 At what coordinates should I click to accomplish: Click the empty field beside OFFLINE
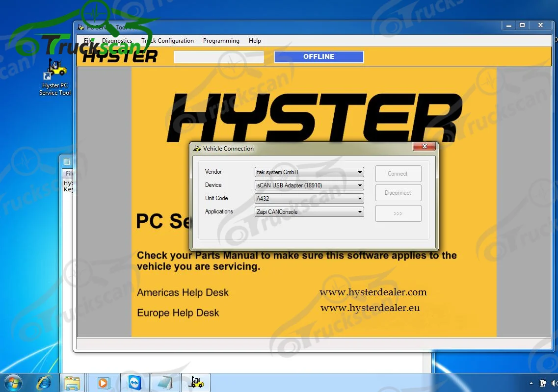click(x=219, y=57)
